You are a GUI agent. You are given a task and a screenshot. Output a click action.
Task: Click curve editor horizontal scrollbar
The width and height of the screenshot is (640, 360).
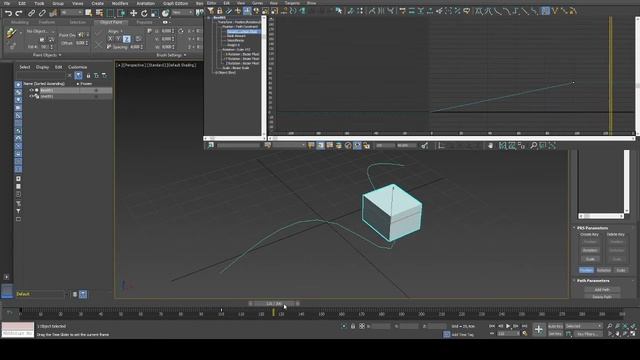pyautogui.click(x=451, y=138)
